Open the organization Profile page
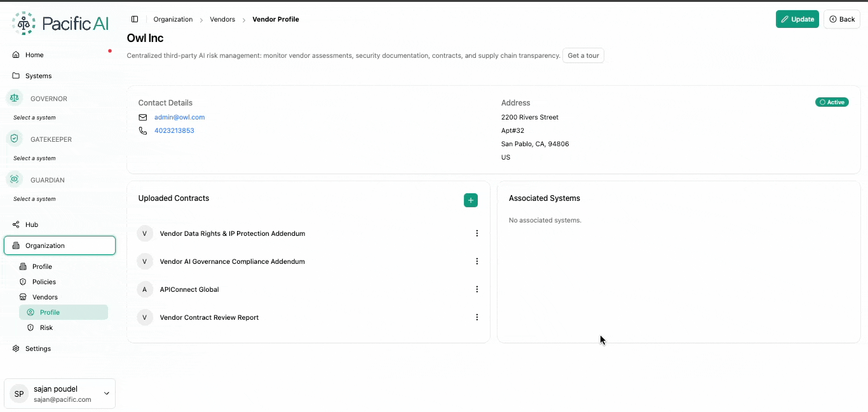This screenshot has width=868, height=412. (42, 266)
